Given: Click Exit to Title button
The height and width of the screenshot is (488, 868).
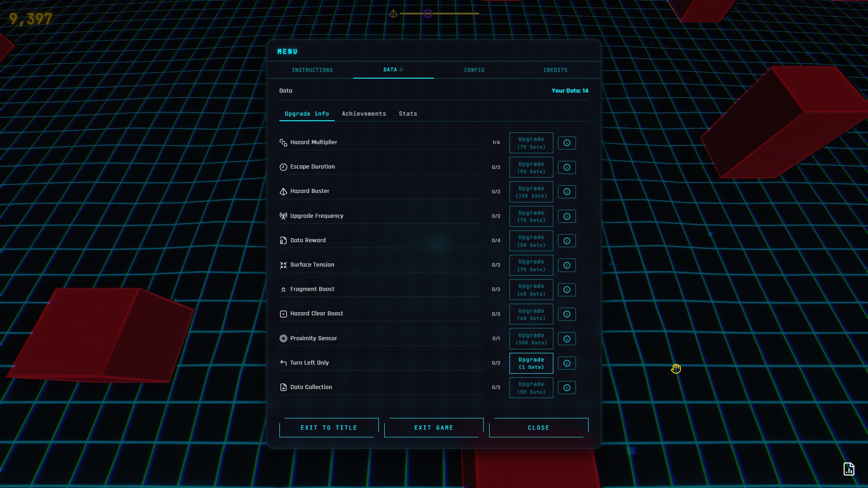Looking at the screenshot, I should (329, 427).
